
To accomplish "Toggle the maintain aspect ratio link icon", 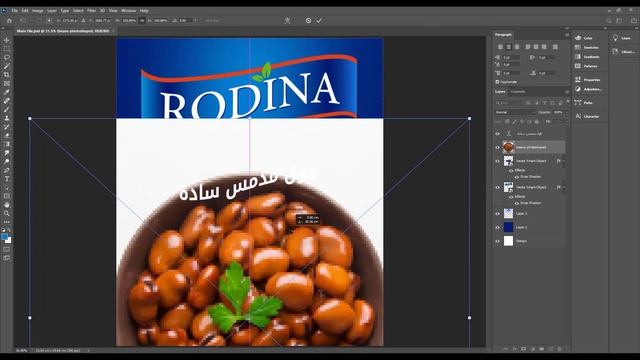I will tap(142, 20).
